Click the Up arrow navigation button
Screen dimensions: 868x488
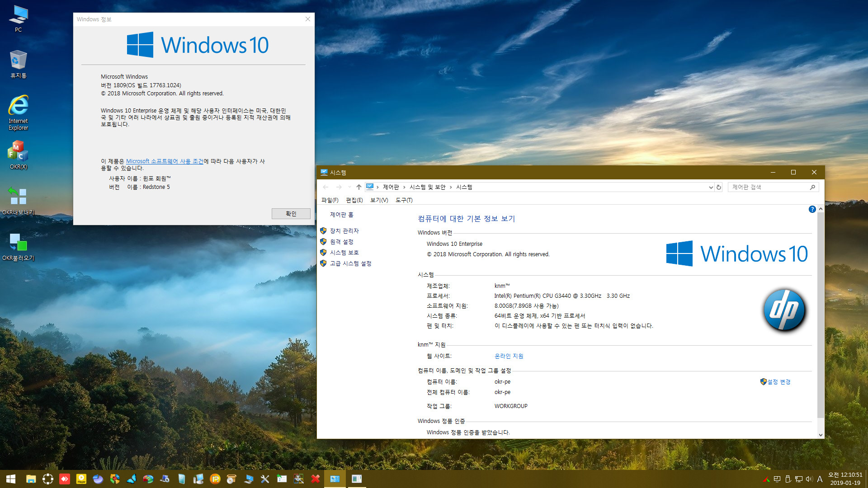[359, 187]
